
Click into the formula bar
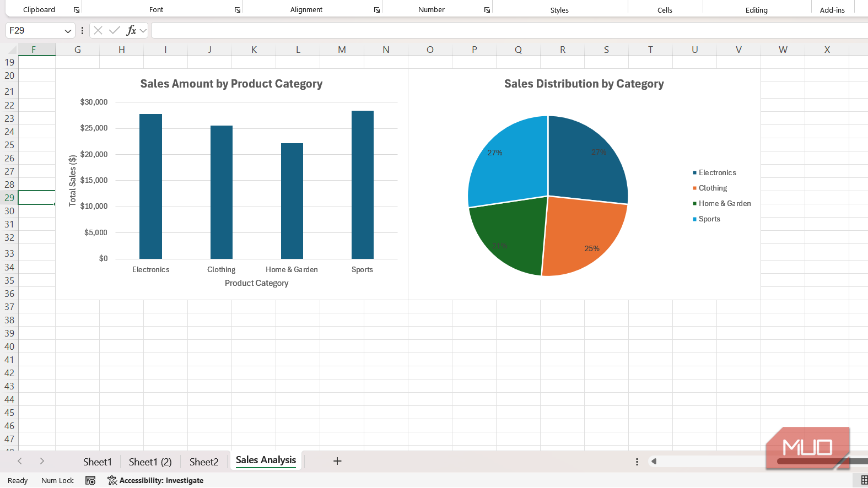coord(509,30)
